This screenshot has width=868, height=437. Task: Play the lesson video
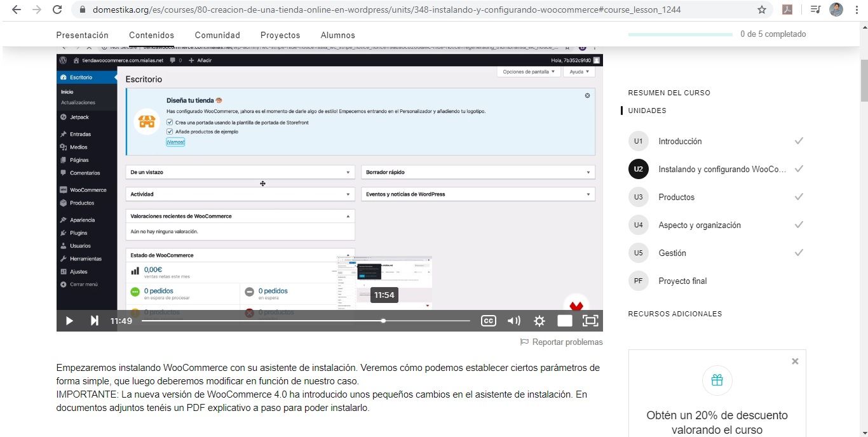tap(69, 321)
